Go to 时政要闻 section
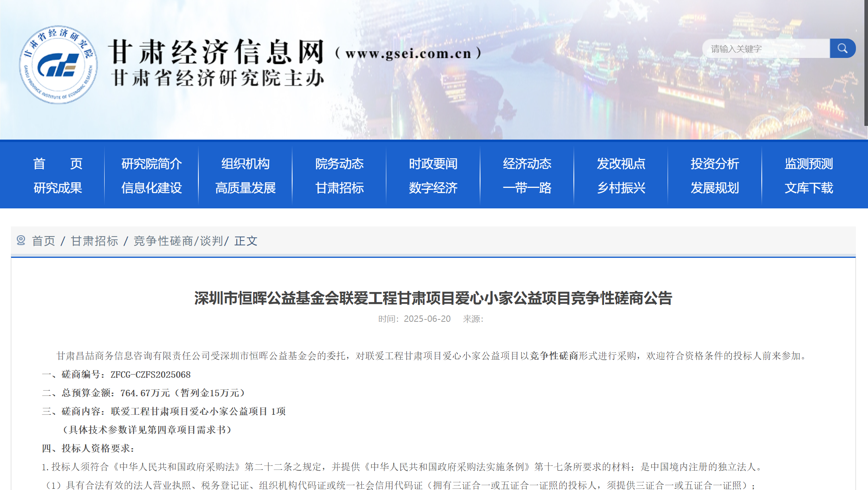Image resolution: width=868 pixels, height=490 pixels. tap(433, 164)
